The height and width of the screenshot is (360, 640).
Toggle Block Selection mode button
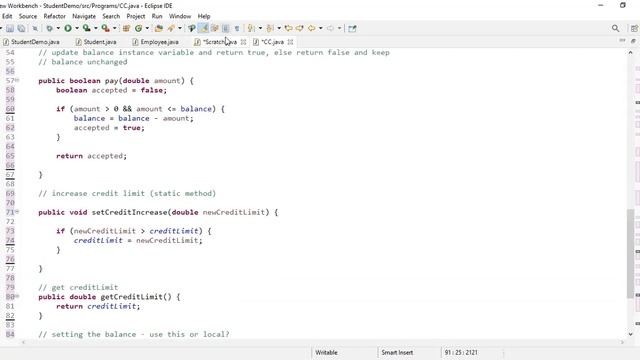click(x=225, y=28)
